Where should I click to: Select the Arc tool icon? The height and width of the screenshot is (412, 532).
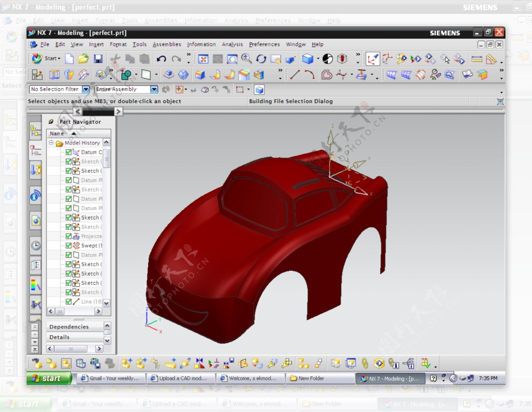click(x=309, y=75)
